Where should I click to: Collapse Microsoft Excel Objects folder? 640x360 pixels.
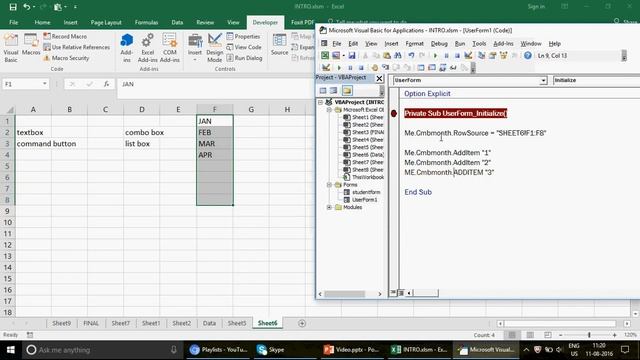[329, 110]
